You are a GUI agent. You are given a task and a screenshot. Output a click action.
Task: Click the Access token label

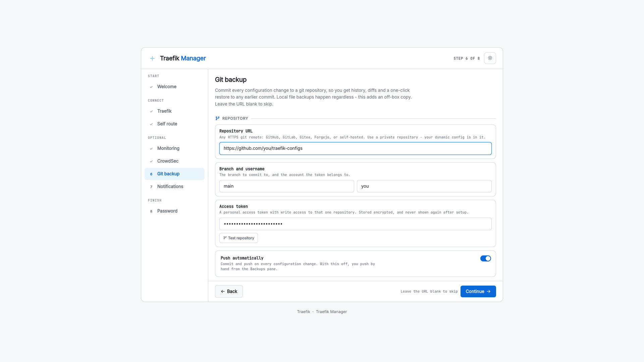pyautogui.click(x=233, y=206)
